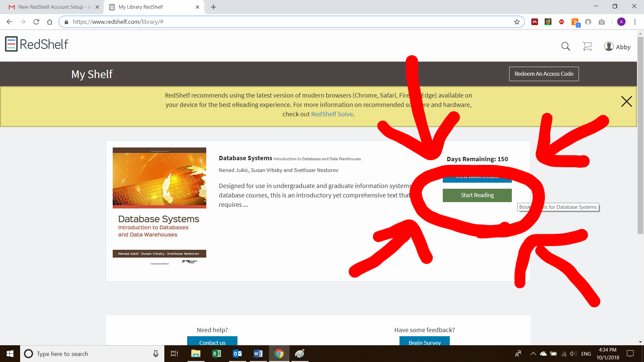The width and height of the screenshot is (644, 362).
Task: Open Outlook from the taskbar
Action: click(x=237, y=354)
